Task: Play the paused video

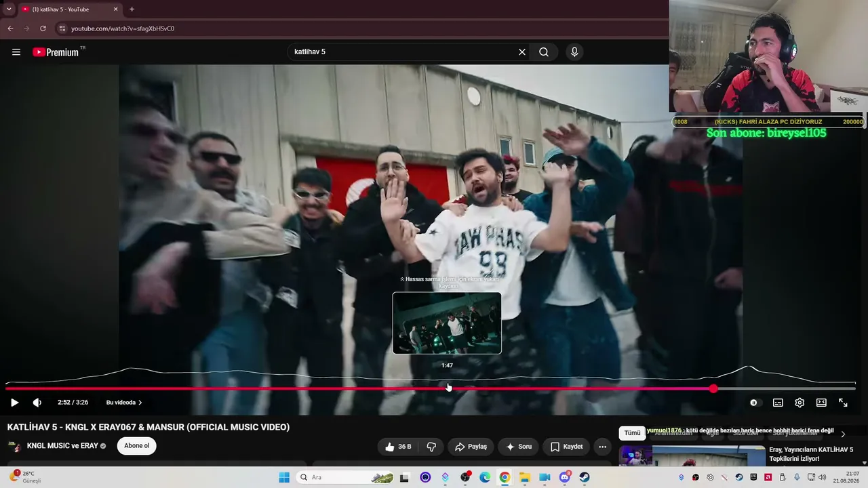Action: 14,403
